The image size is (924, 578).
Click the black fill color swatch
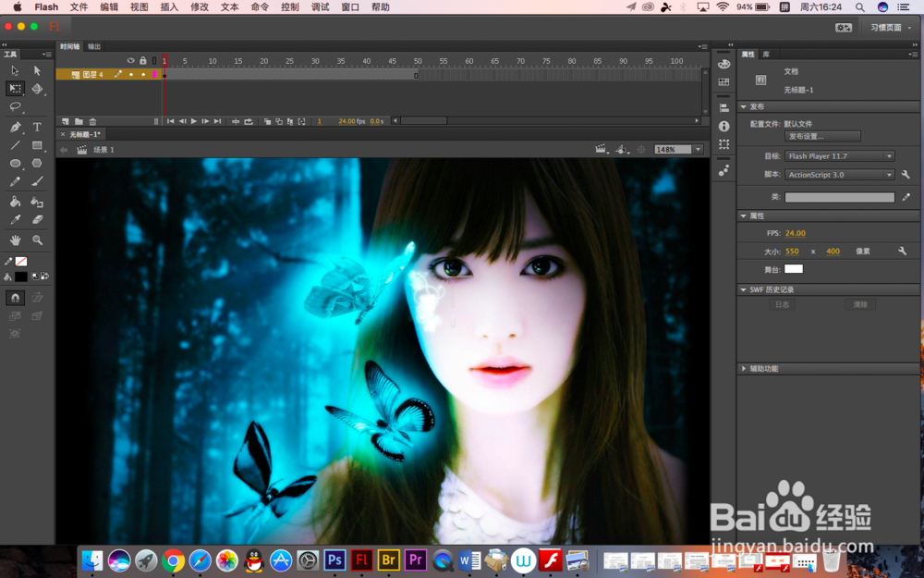[21, 276]
